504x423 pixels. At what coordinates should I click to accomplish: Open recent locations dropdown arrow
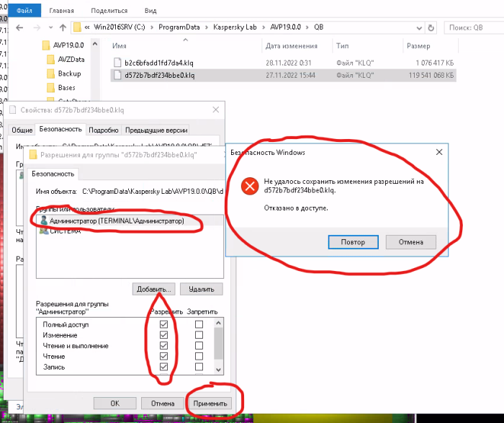click(x=50, y=27)
